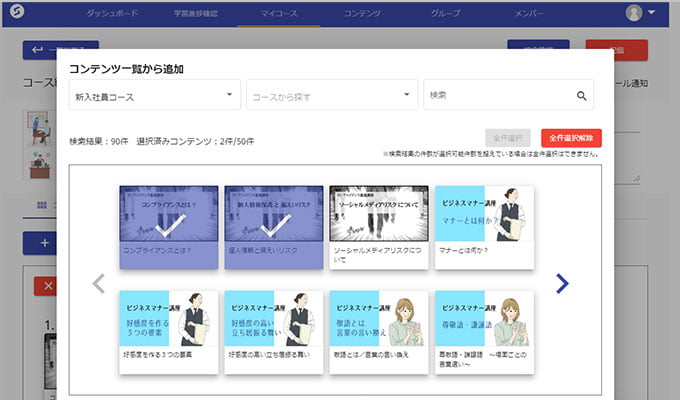
Task: Go to the ダッシュボード tab
Action: click(112, 13)
